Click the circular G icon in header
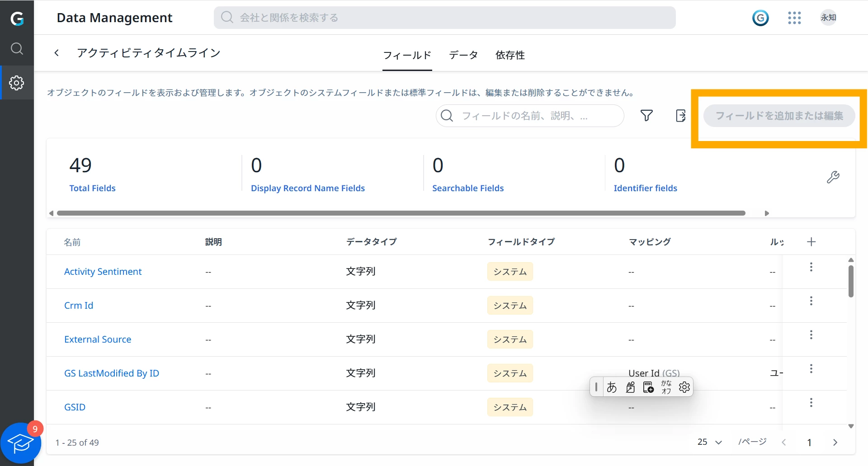868x466 pixels. tap(760, 18)
